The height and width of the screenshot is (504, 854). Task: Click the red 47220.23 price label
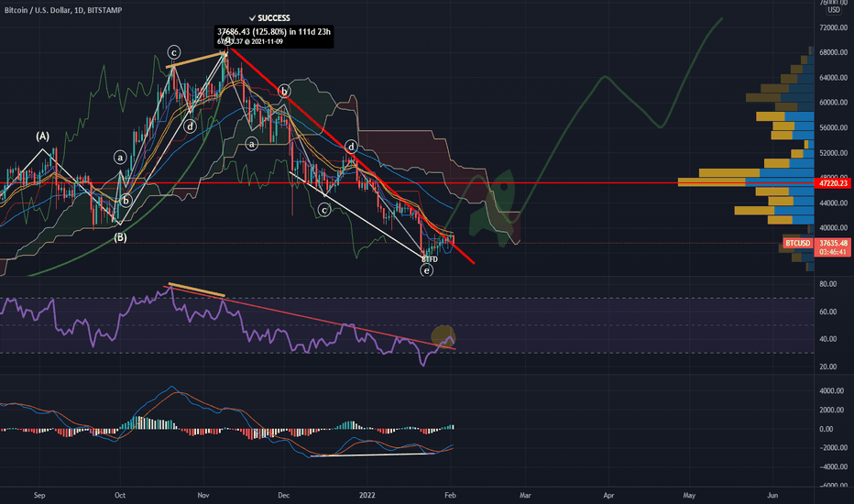(833, 183)
